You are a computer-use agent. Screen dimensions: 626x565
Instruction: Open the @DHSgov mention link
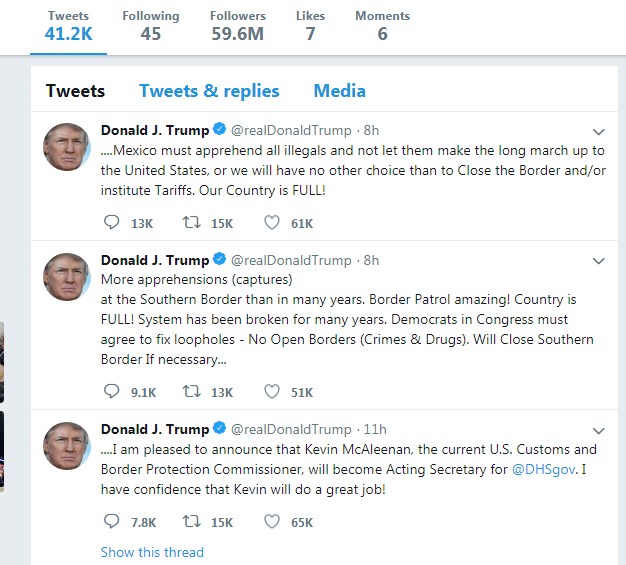point(542,469)
